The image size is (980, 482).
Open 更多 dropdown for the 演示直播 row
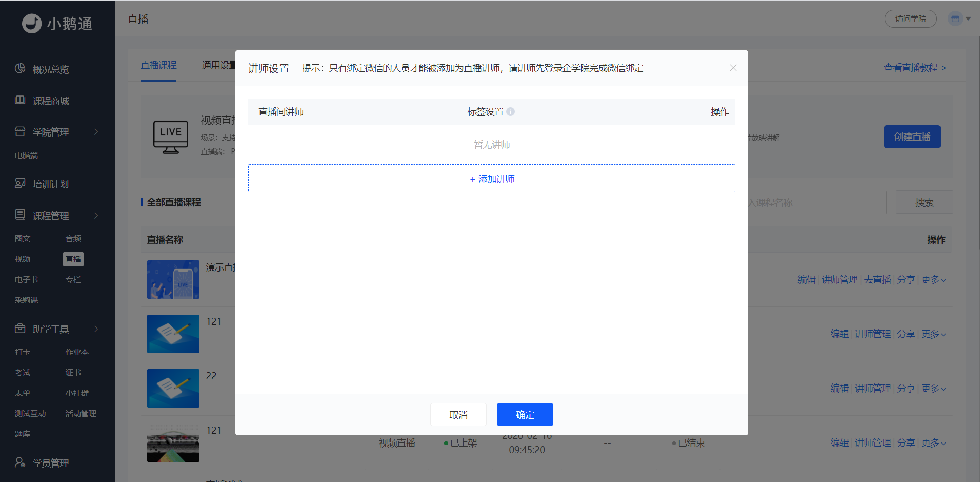point(933,280)
